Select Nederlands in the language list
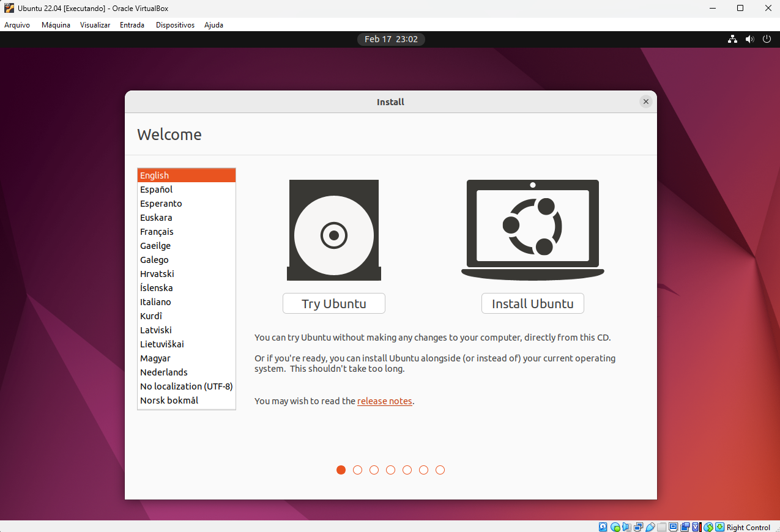The width and height of the screenshot is (780, 532). 164,372
